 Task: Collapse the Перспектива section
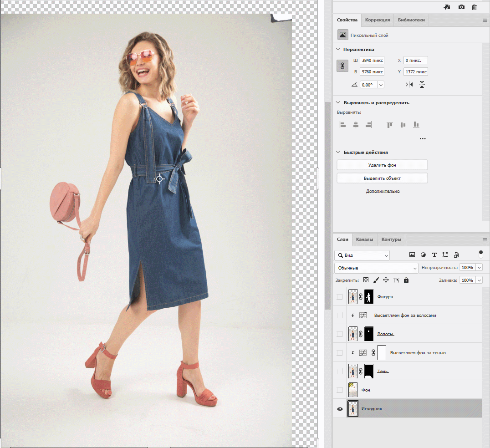pyautogui.click(x=338, y=49)
